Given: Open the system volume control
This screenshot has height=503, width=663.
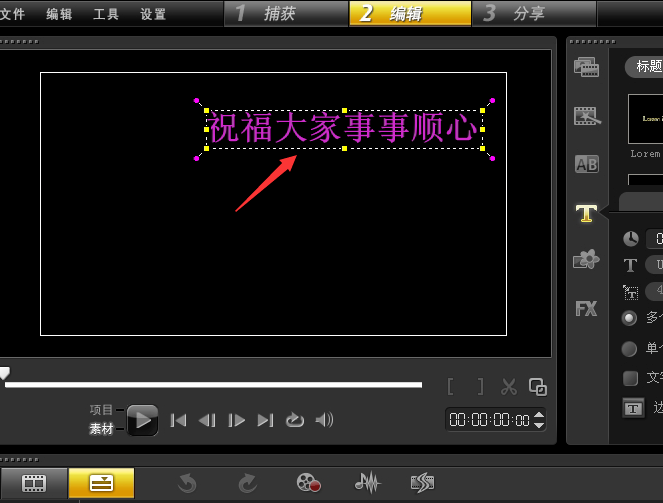Looking at the screenshot, I should (324, 420).
